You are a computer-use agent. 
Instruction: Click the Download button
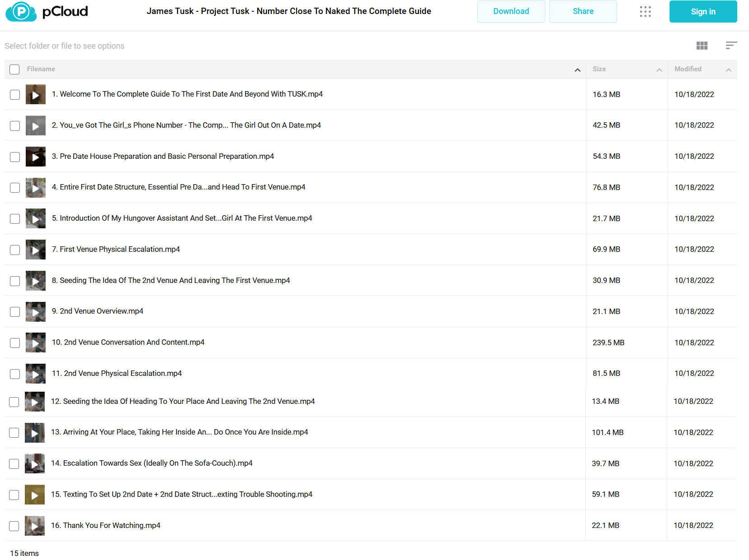[511, 11]
